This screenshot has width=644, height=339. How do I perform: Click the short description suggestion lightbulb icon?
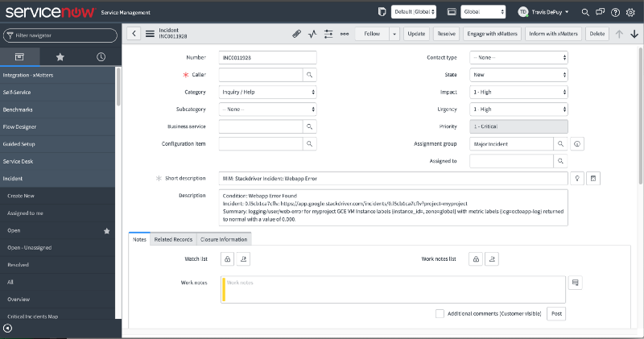[577, 178]
